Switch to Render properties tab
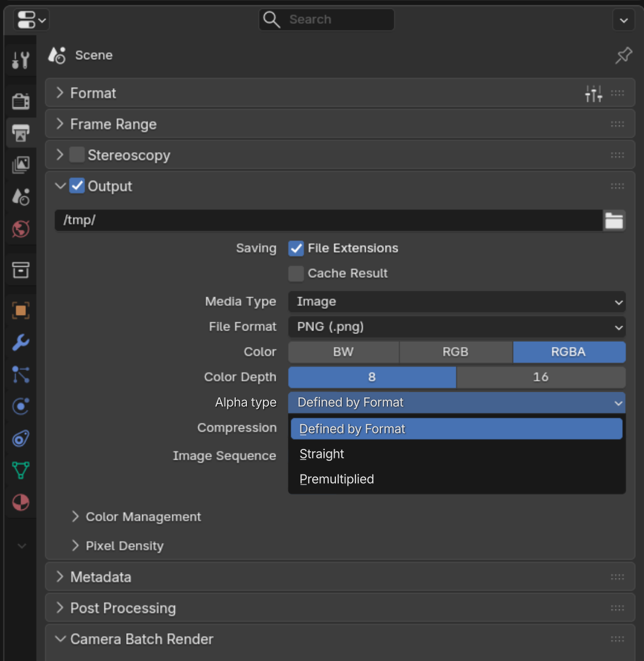Viewport: 644px width, 661px height. click(20, 101)
